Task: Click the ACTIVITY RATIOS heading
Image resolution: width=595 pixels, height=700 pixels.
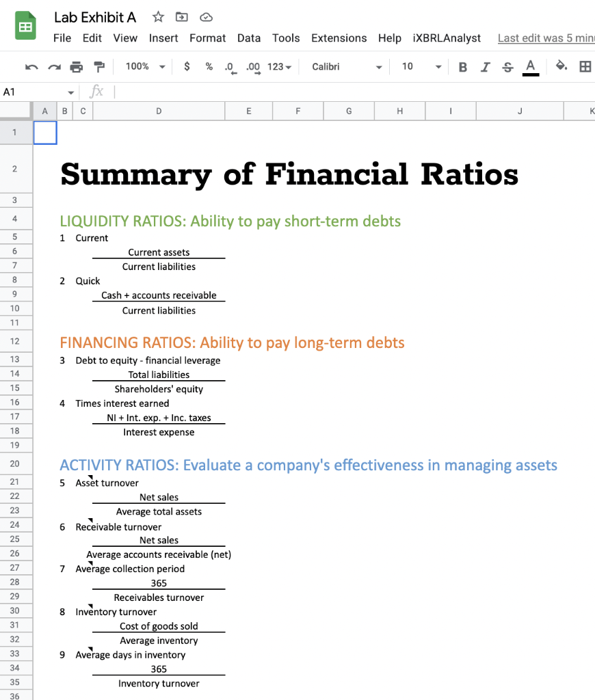Action: 308,465
